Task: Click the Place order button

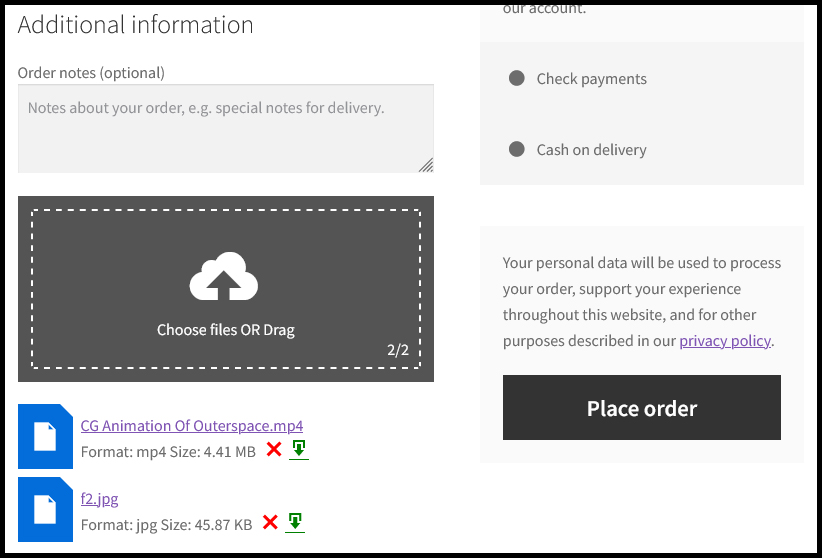Action: pos(642,407)
